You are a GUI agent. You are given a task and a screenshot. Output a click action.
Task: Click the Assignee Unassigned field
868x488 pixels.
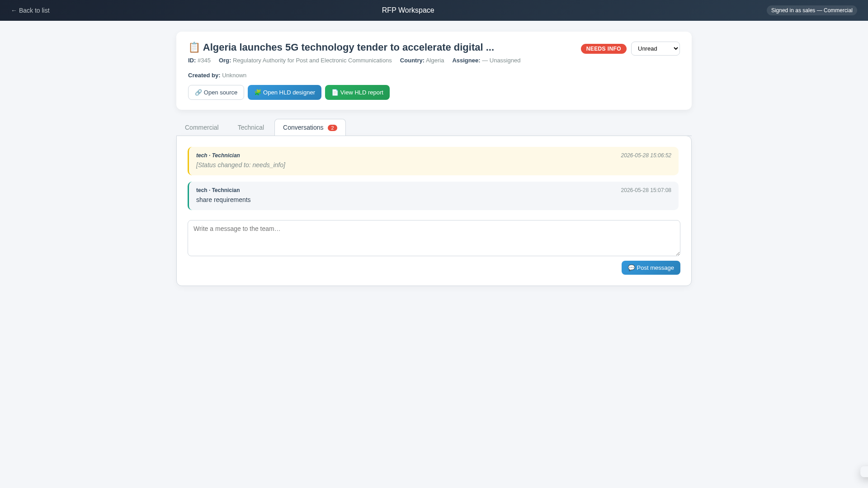[486, 61]
